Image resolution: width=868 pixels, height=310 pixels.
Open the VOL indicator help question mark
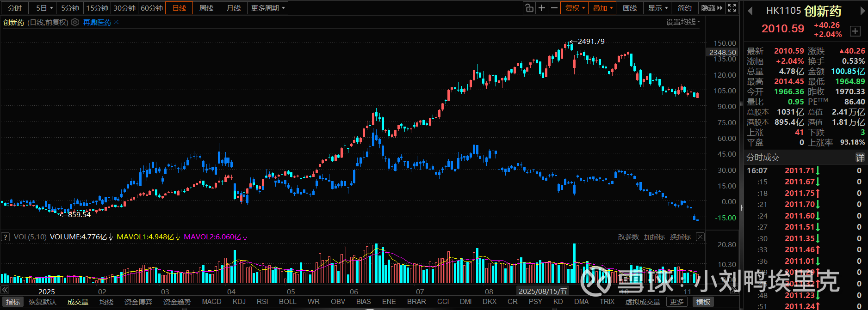tap(5, 237)
